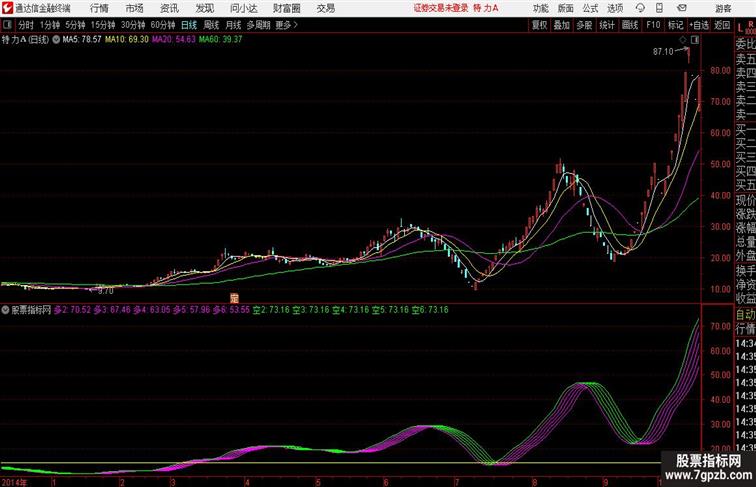Click the 复权 button
Screen dimensions: 756x487
540,25
